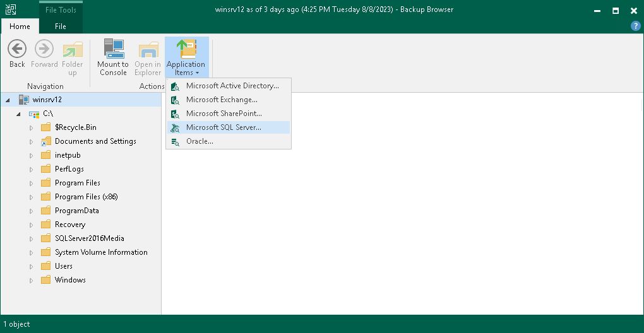Switch to the Home ribbon tab

point(20,26)
